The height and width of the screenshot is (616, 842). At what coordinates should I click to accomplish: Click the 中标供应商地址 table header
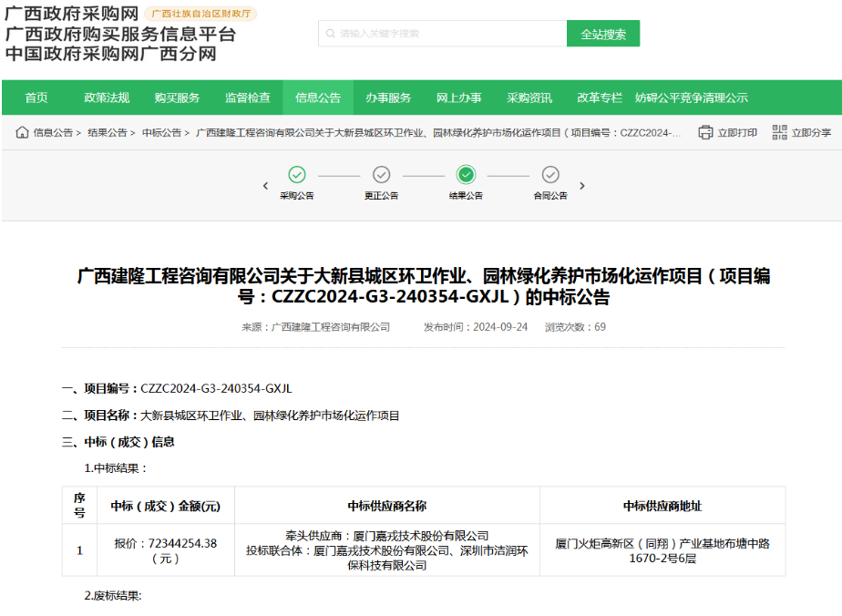[x=662, y=506]
